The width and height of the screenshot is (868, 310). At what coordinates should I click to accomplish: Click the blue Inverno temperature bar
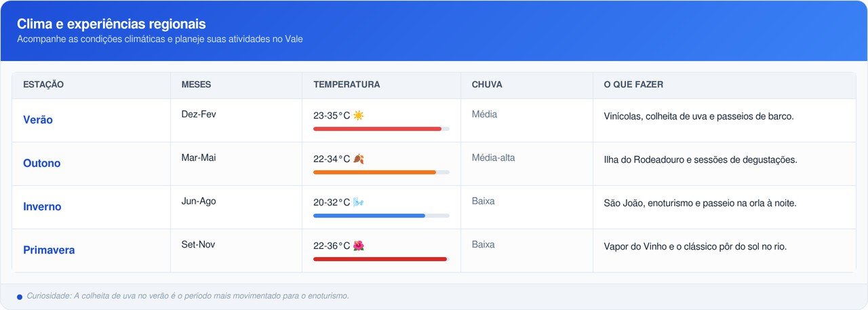point(369,216)
